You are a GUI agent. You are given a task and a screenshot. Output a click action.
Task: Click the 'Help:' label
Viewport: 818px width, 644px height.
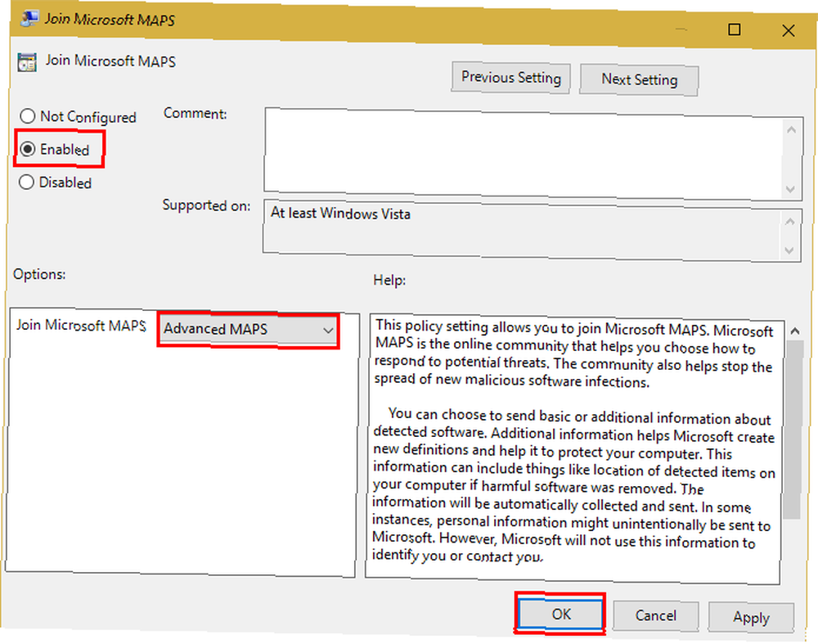tap(389, 280)
